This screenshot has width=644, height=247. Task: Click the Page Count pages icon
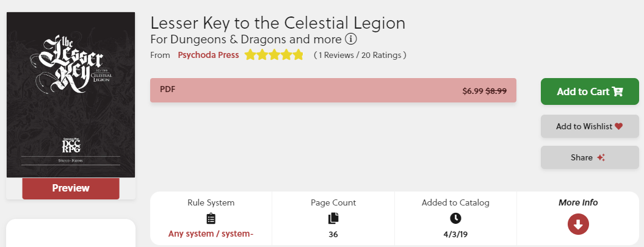pos(333,218)
